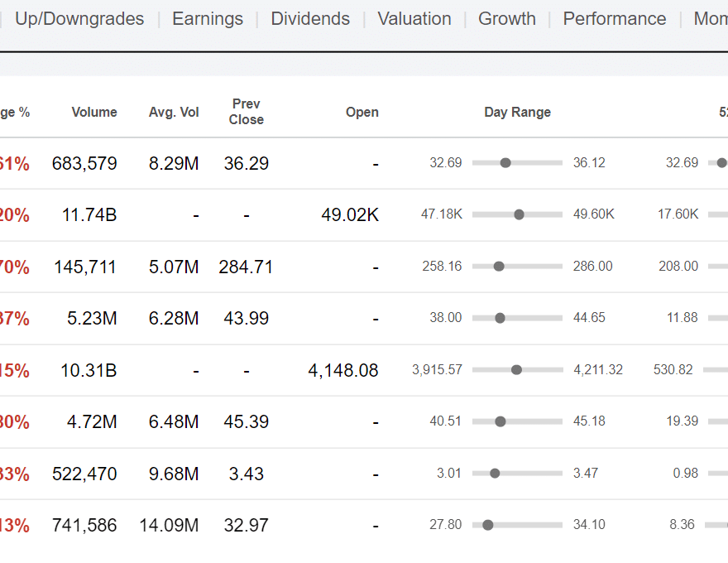
Task: Switch to the Earnings tab
Action: pyautogui.click(x=208, y=19)
